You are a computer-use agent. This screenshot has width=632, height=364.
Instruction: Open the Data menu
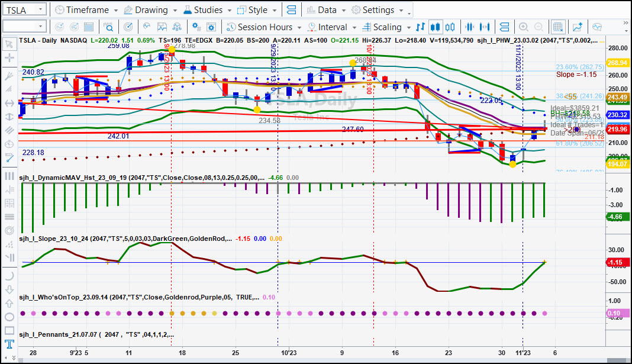point(322,10)
